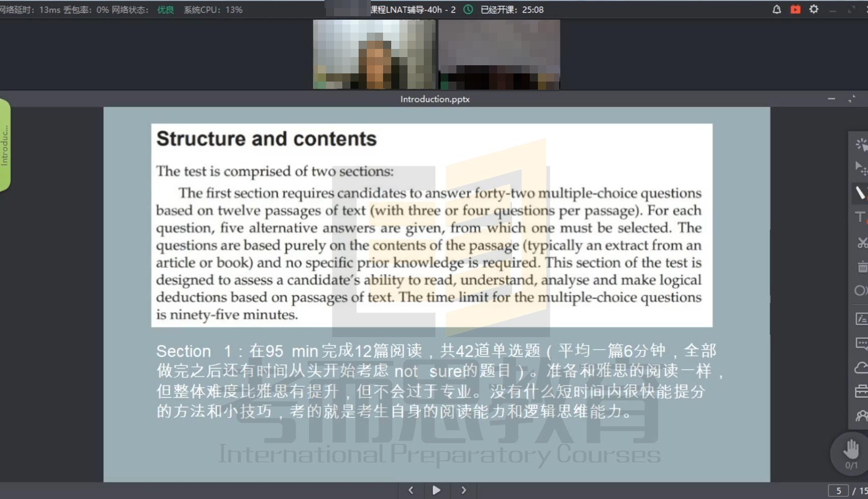Expand the green Introduc... side tab
The width and height of the screenshot is (868, 499).
click(5, 145)
